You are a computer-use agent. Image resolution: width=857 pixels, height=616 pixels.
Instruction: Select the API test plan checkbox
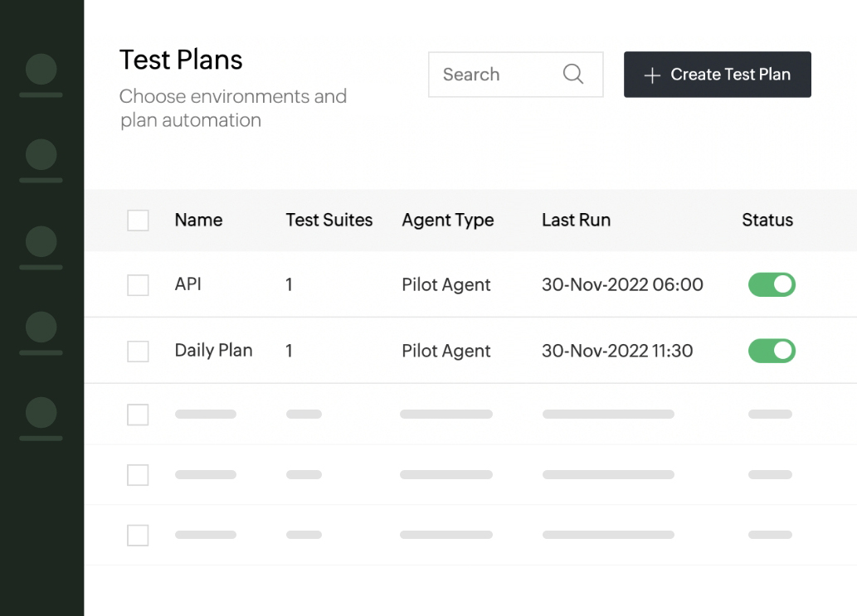click(138, 285)
